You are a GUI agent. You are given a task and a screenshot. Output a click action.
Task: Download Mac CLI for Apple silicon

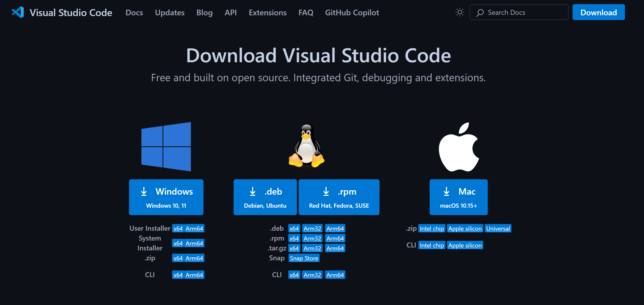[465, 245]
